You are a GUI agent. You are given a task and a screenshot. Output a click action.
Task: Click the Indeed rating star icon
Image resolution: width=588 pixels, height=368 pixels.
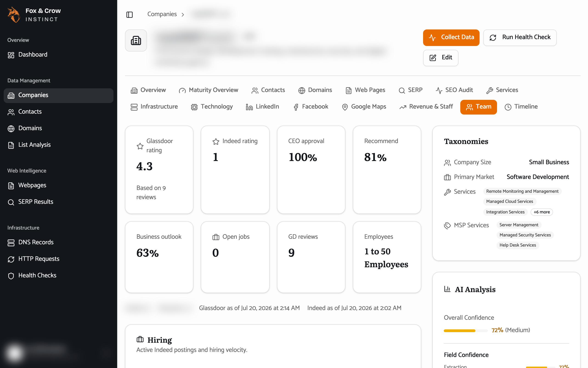216,141
